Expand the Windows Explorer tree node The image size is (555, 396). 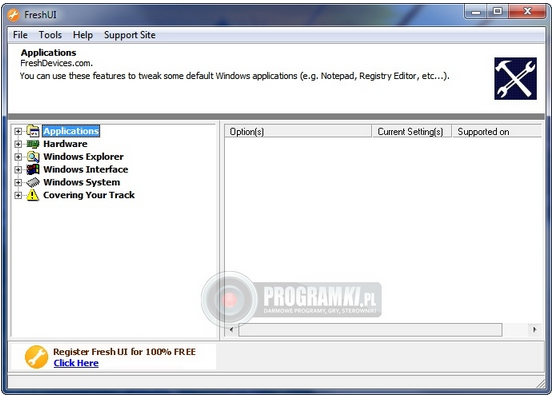18,157
